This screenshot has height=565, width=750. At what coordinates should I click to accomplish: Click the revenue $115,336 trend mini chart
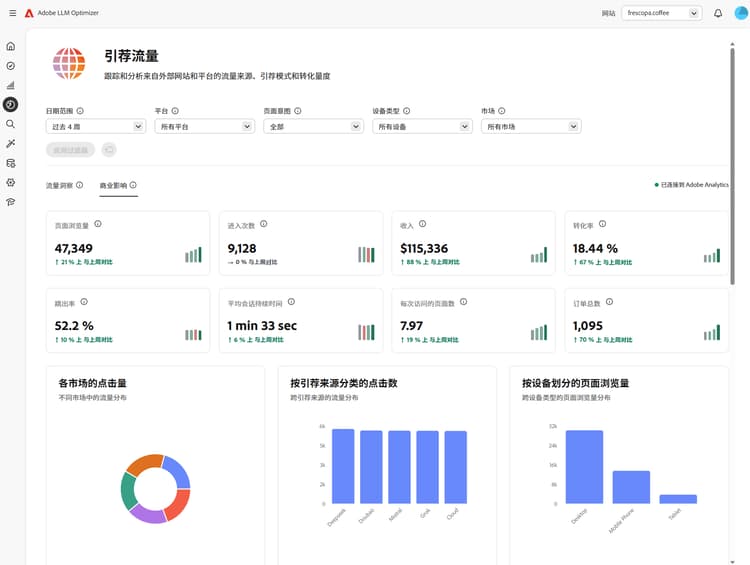539,255
